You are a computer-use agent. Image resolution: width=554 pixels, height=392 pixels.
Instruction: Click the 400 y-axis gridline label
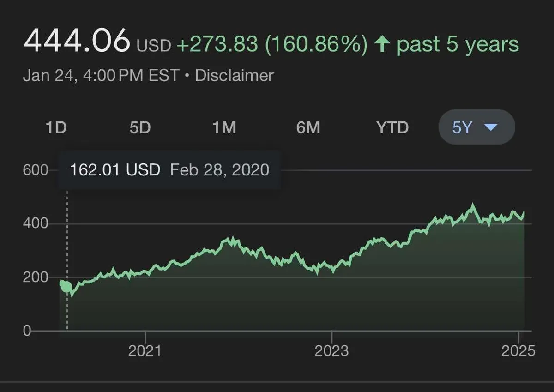click(36, 223)
